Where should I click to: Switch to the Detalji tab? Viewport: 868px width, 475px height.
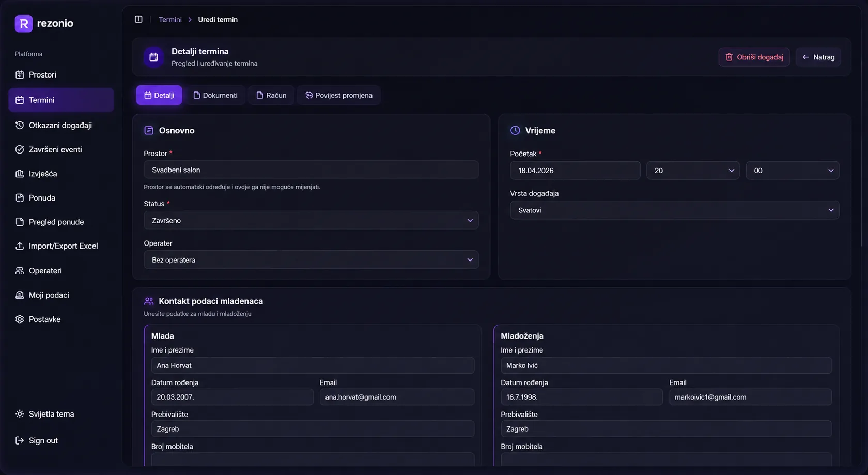159,95
